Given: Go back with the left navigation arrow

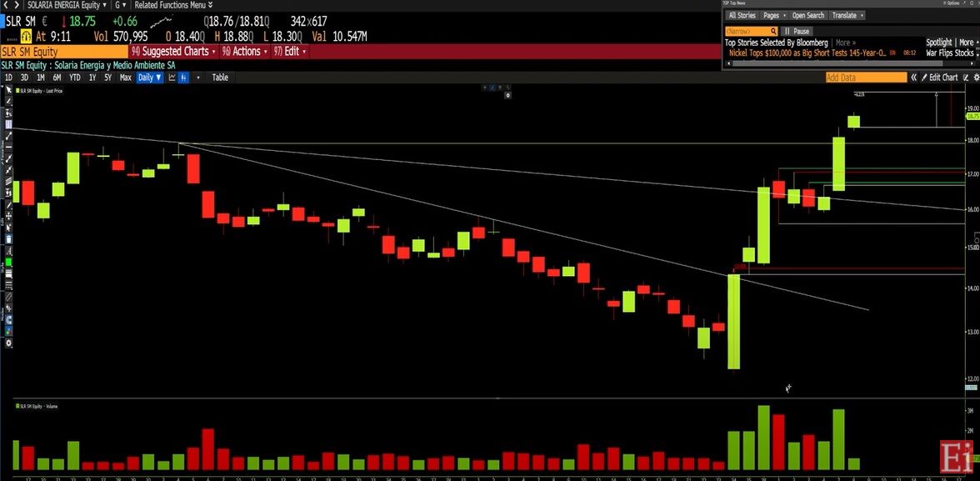Looking at the screenshot, I should click(7, 4).
